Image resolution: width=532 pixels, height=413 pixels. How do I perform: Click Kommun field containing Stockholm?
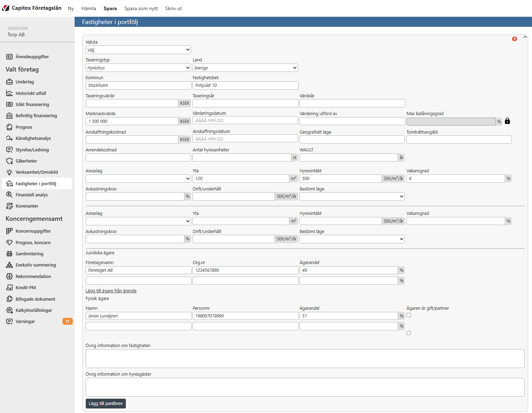click(x=139, y=85)
